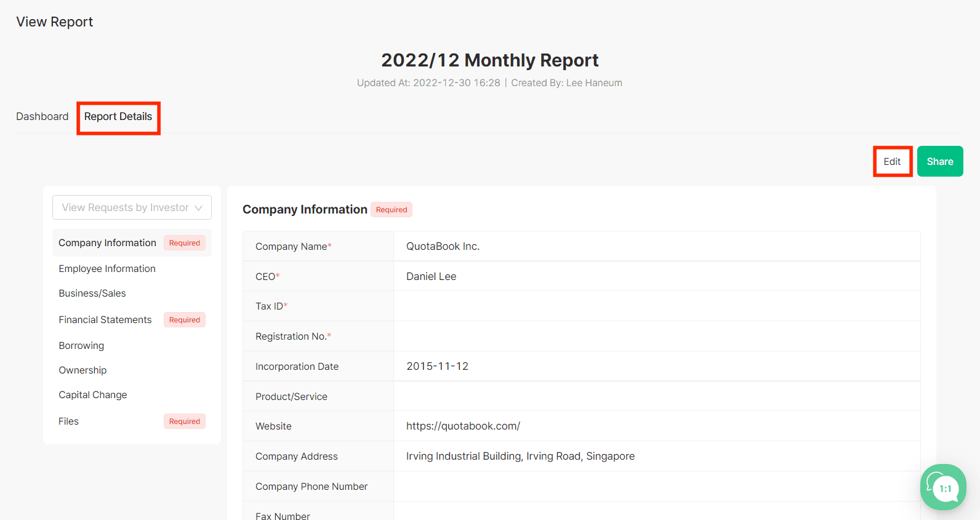This screenshot has width=980, height=520.
Task: Open the Capital Change section
Action: click(93, 395)
